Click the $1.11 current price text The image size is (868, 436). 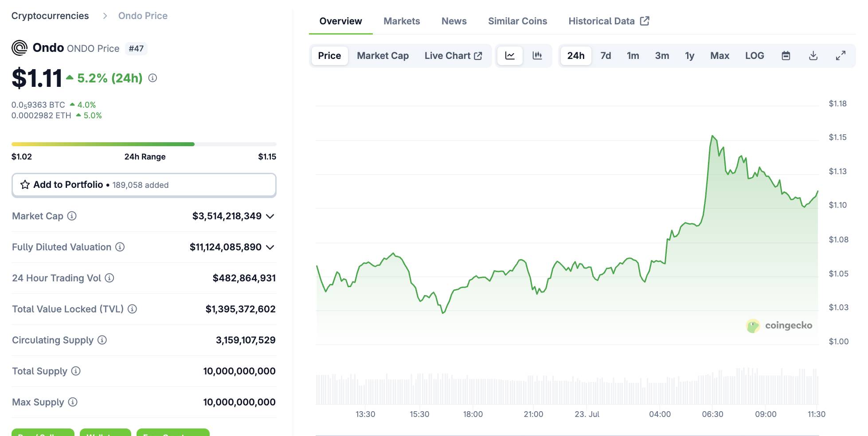coord(37,78)
